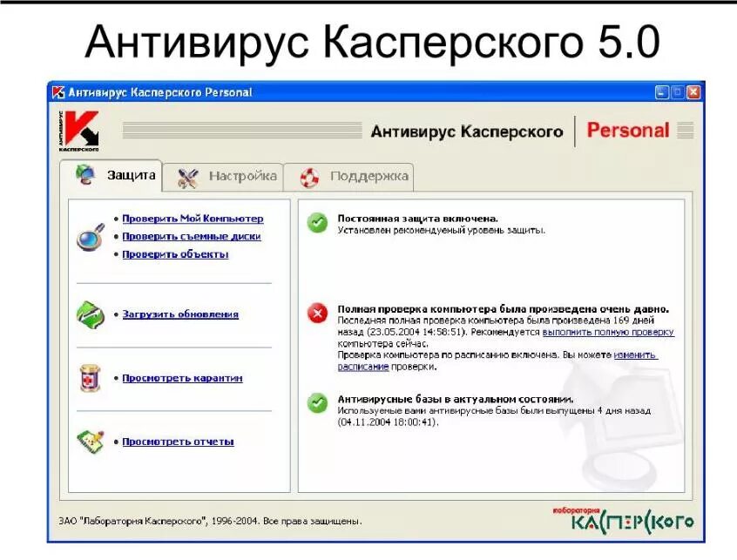Click the shield icon on Защита tab
Screen dimensions: 737x560
point(85,175)
